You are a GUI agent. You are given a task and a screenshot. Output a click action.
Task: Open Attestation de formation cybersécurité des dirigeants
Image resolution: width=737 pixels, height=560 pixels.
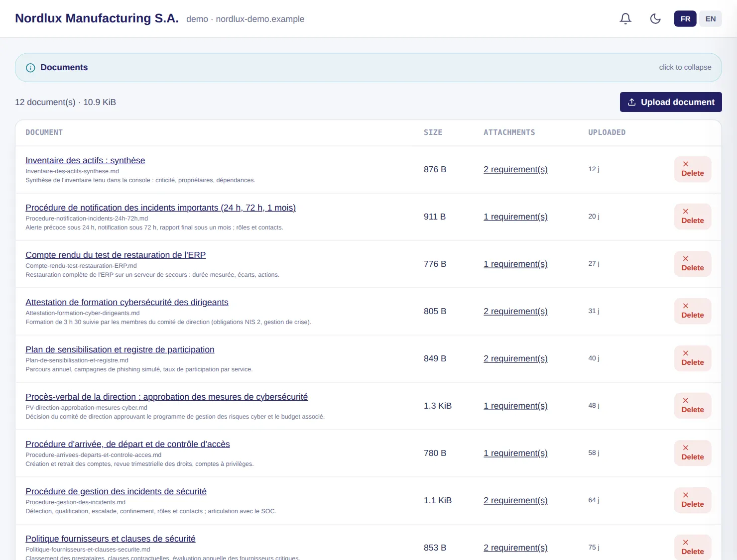coord(127,302)
